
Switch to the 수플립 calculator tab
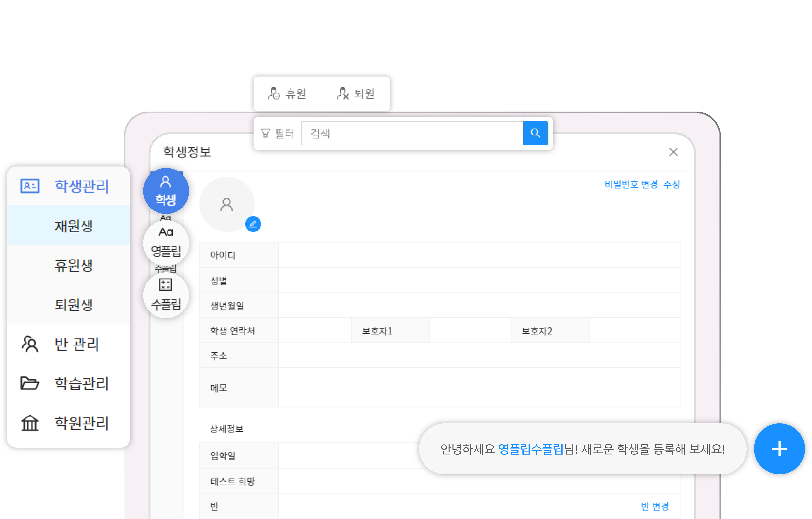point(166,295)
